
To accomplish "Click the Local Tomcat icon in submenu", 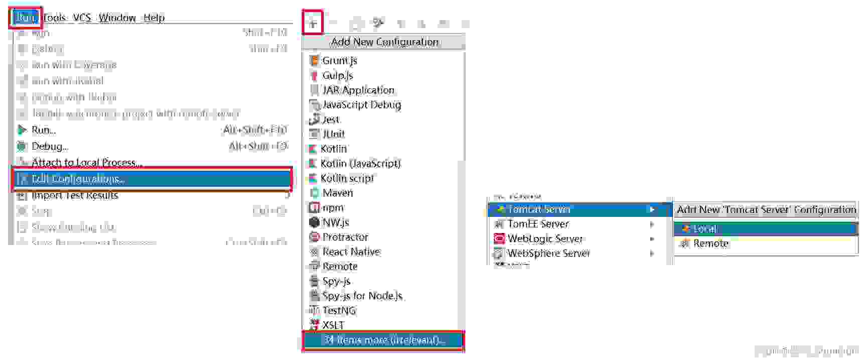I will tap(686, 229).
